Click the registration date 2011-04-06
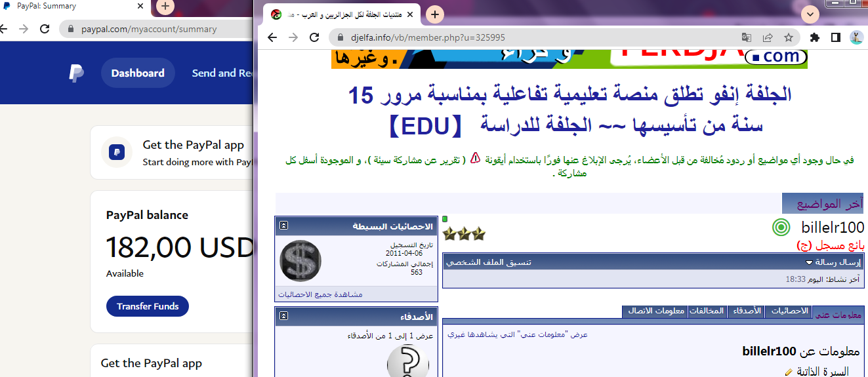868x377 pixels. click(x=405, y=253)
